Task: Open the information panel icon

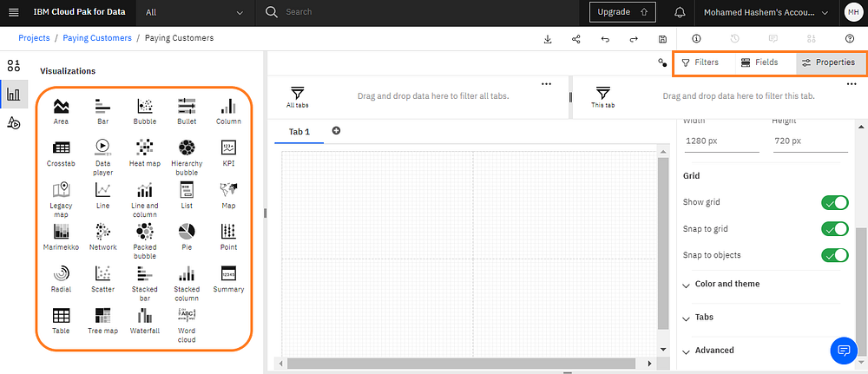Action: click(696, 39)
